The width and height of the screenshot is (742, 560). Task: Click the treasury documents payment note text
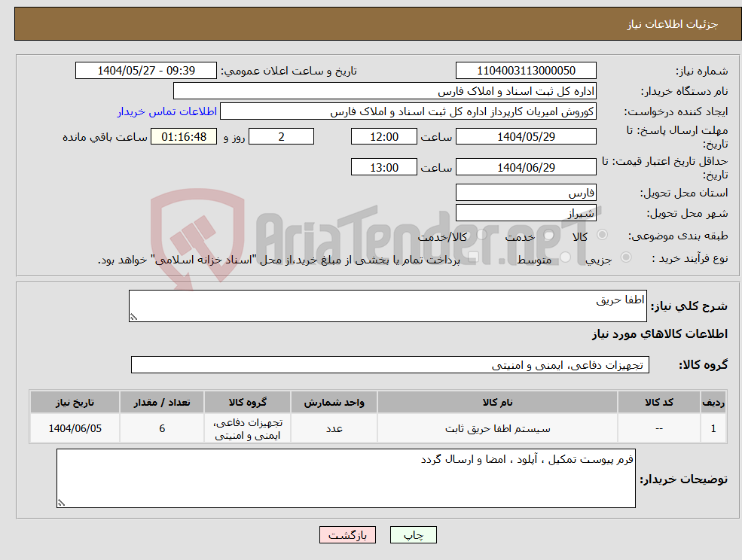tap(279, 260)
